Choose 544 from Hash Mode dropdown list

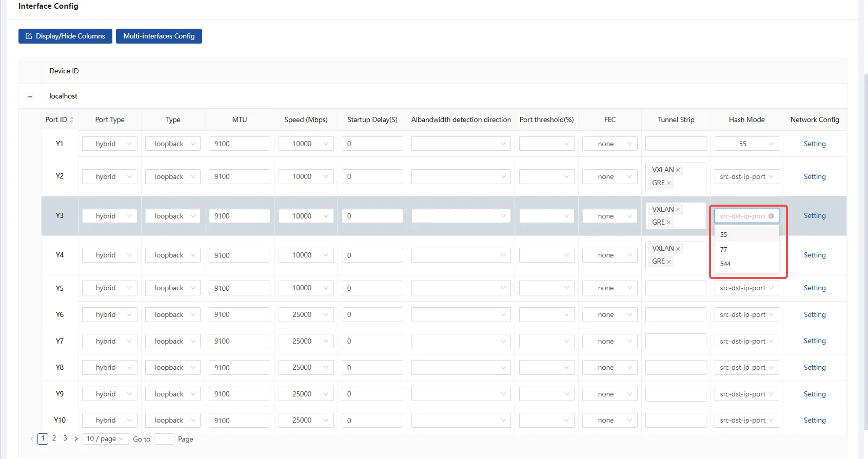pos(747,264)
